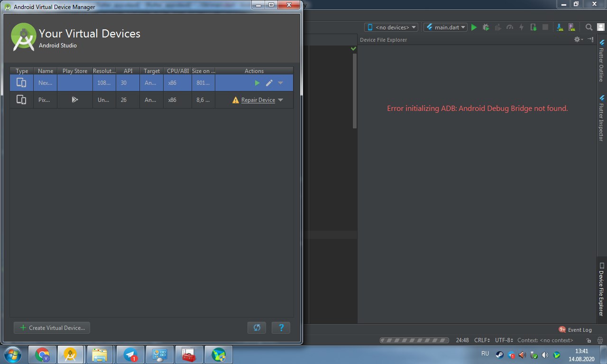
Task: Click the Target column header
Action: click(152, 71)
